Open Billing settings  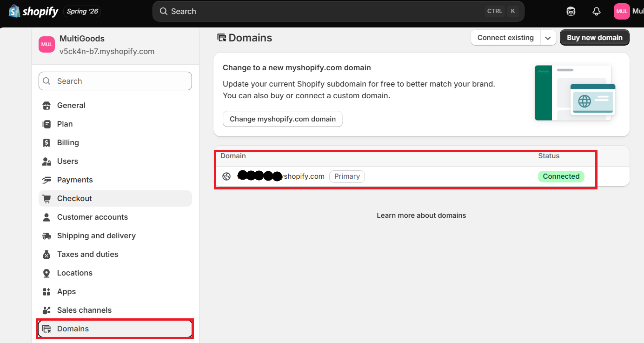[115, 142]
